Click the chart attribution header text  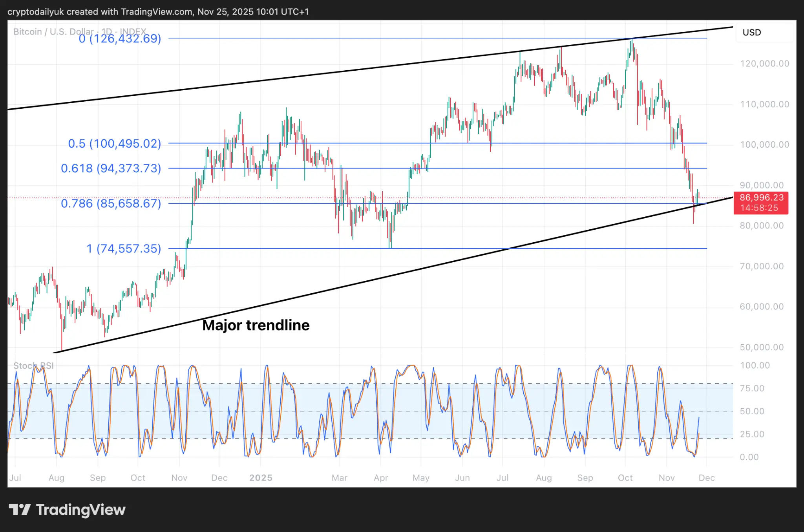coord(158,11)
